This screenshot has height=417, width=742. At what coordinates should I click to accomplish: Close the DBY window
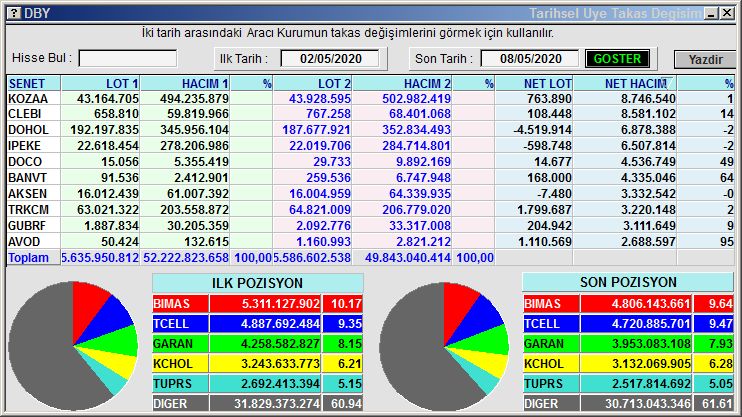point(728,13)
